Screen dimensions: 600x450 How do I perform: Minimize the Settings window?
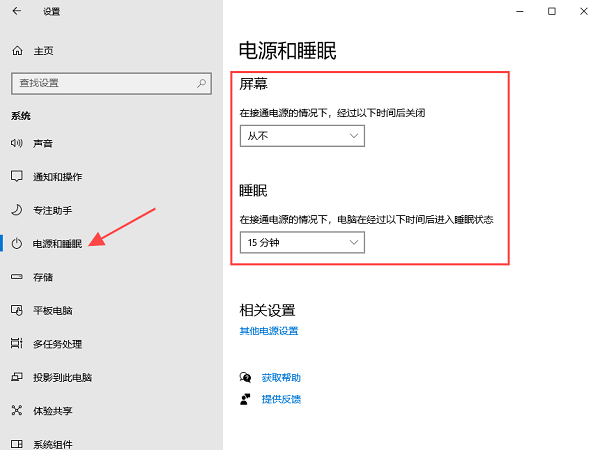[x=520, y=11]
